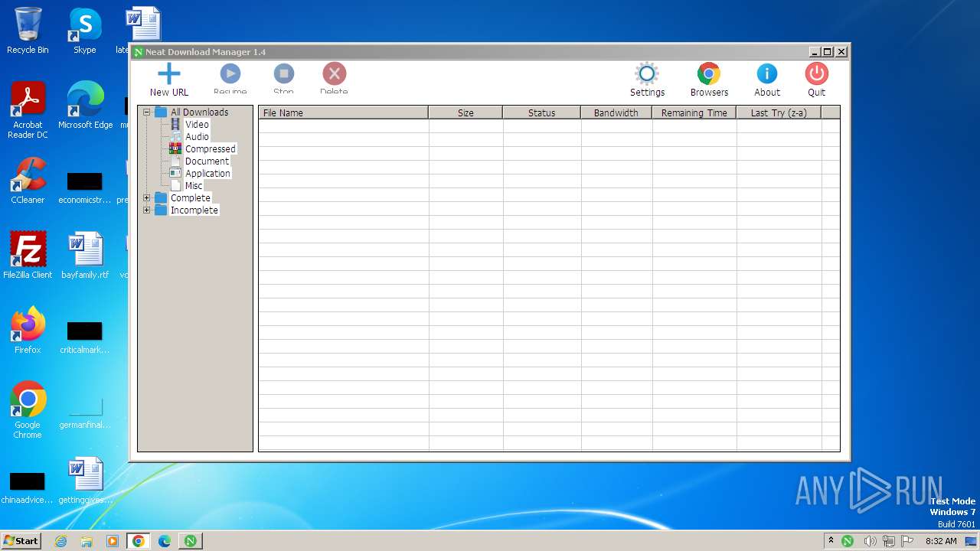Minimize the Neat Download Manager window

tap(814, 52)
